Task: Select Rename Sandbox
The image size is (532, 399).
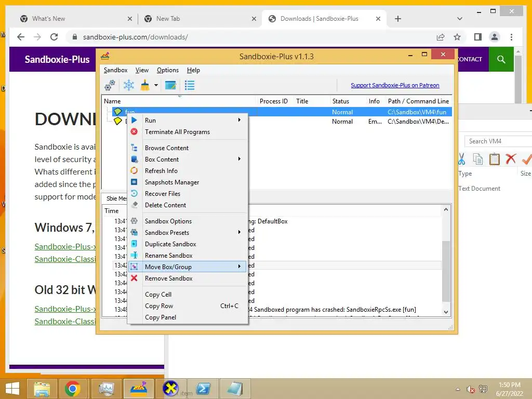Action: click(169, 256)
